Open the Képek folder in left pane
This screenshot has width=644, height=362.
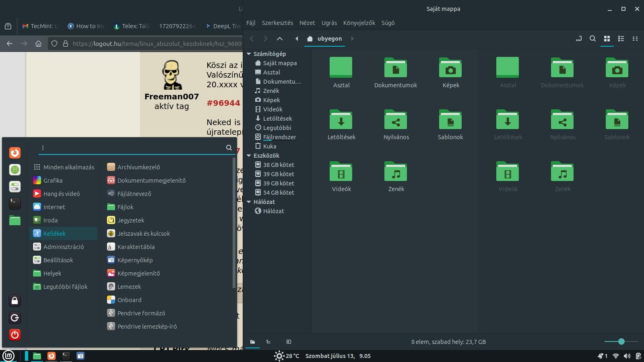coord(450,73)
